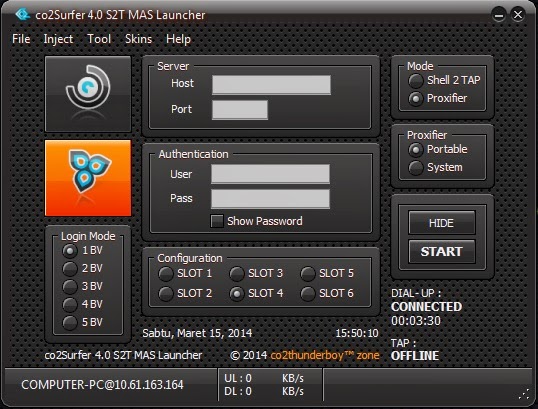Click the UL : 0 KB/s status readout
538x409 pixels.
pyautogui.click(x=264, y=378)
